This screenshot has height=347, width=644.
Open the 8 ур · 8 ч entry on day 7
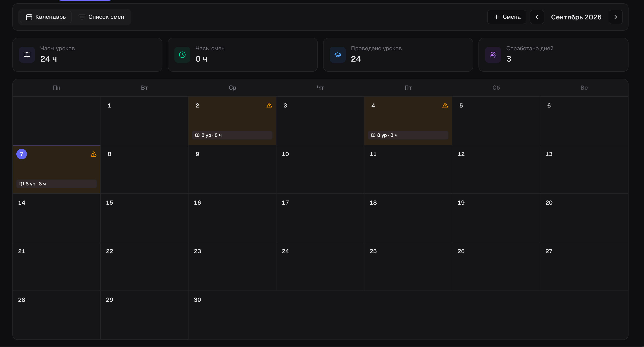click(57, 184)
